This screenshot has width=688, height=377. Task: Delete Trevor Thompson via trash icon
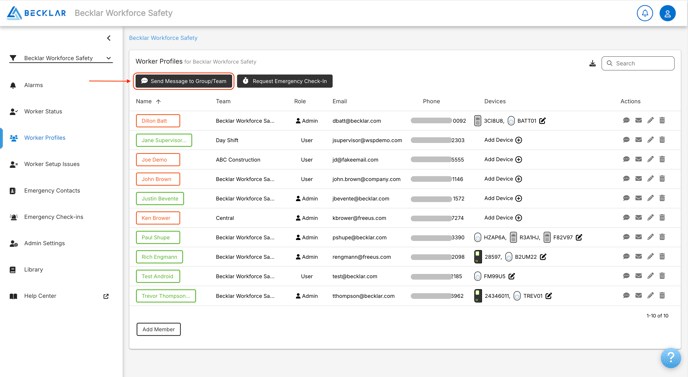(662, 295)
